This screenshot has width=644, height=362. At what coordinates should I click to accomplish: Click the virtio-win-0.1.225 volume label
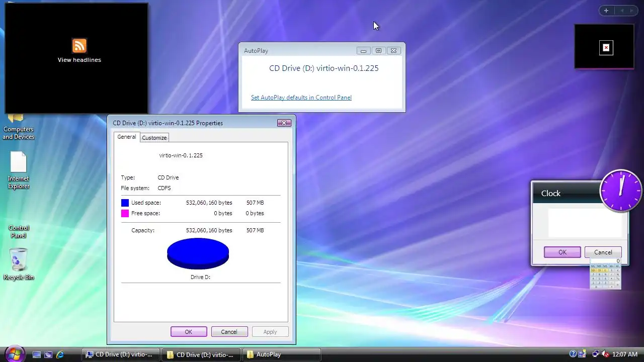tap(181, 155)
